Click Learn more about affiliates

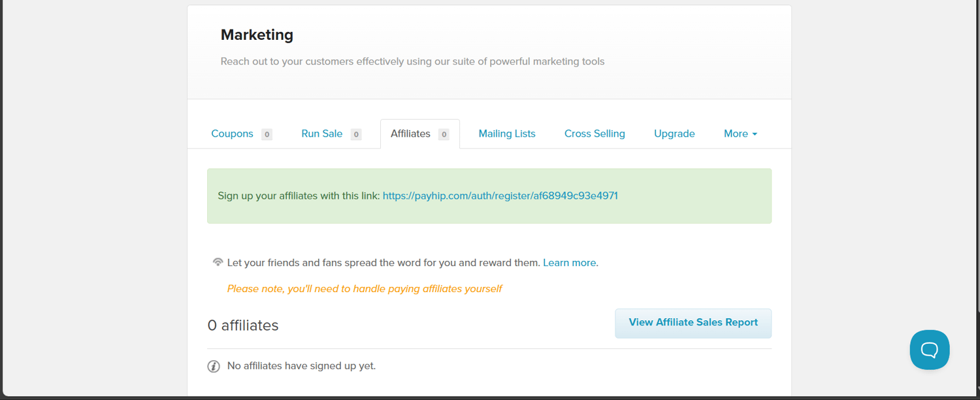(x=569, y=262)
